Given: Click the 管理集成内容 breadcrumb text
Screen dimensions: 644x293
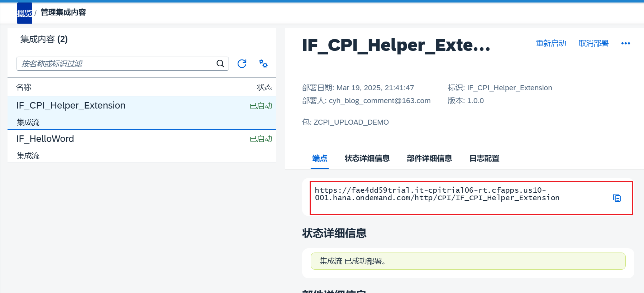Looking at the screenshot, I should point(63,12).
